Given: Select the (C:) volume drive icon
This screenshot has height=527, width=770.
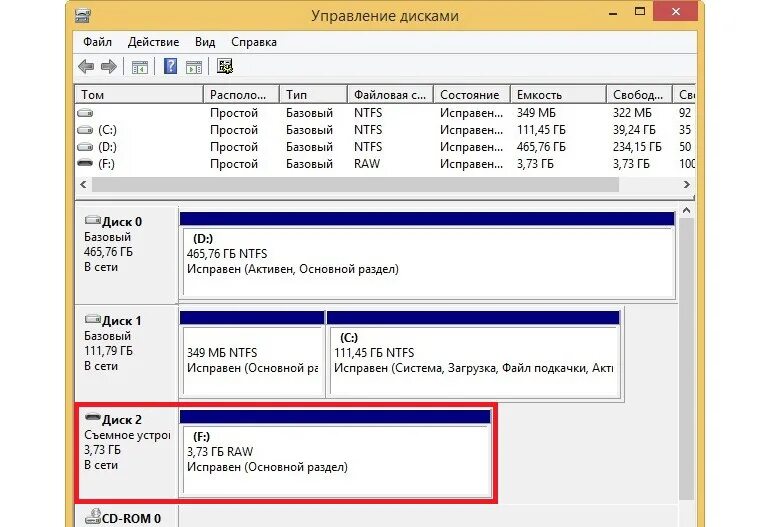Looking at the screenshot, I should click(x=85, y=130).
